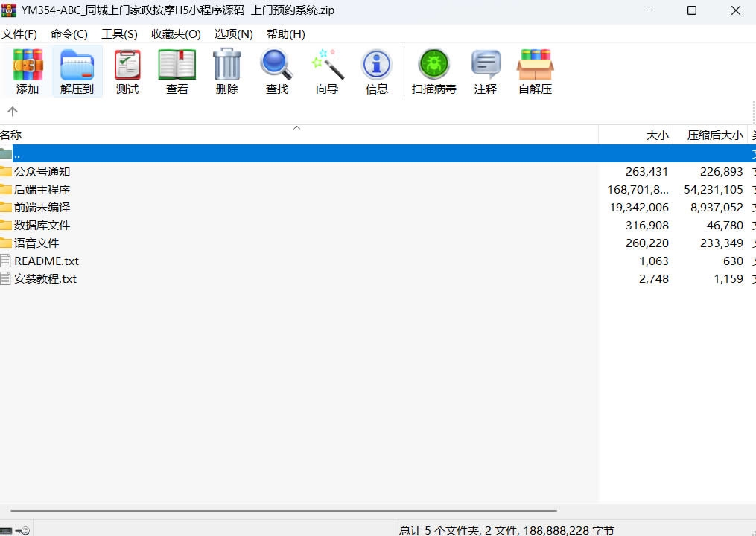
Task: Open the 注释 (Comment) icon
Action: [x=486, y=66]
